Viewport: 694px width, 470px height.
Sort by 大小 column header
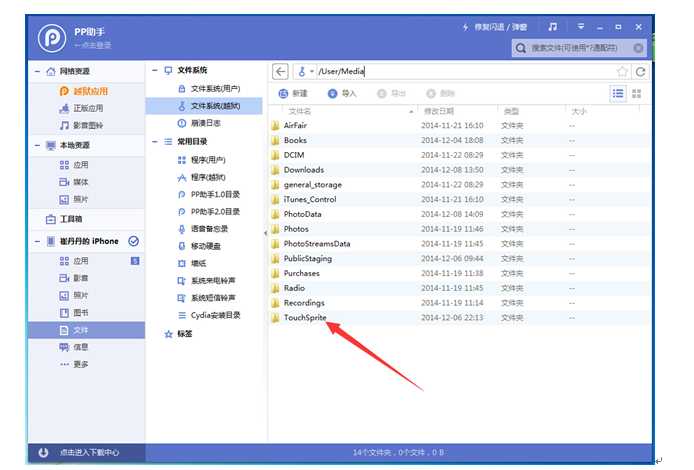(578, 111)
